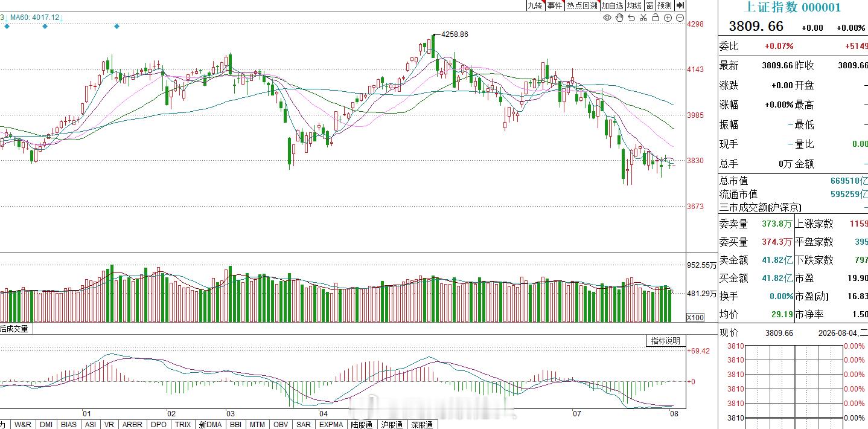Click the 下跌家数 797 value
This screenshot has width=868, height=429.
861,260
